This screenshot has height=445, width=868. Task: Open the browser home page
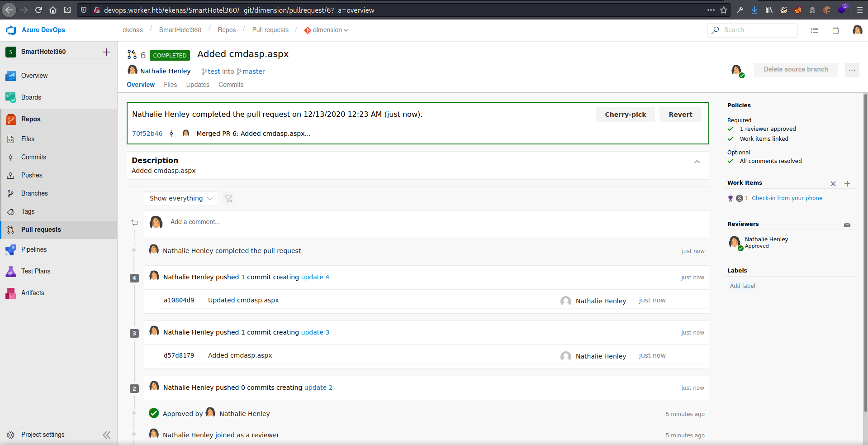(53, 10)
